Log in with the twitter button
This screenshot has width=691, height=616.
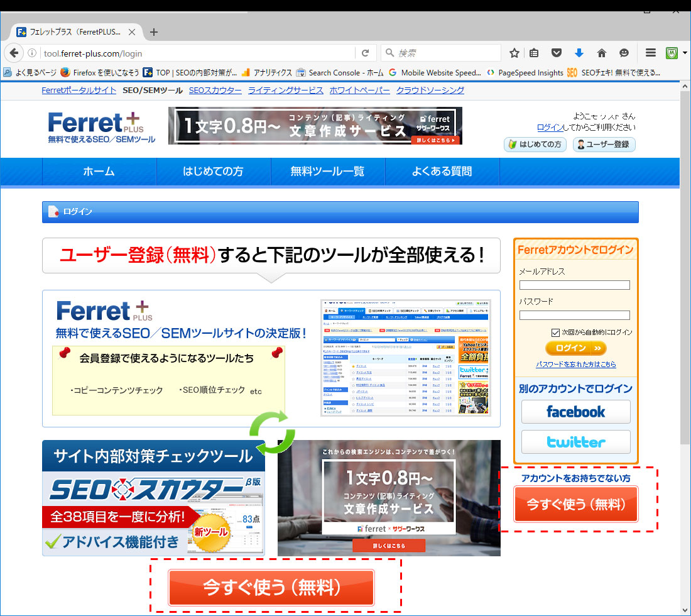[575, 442]
